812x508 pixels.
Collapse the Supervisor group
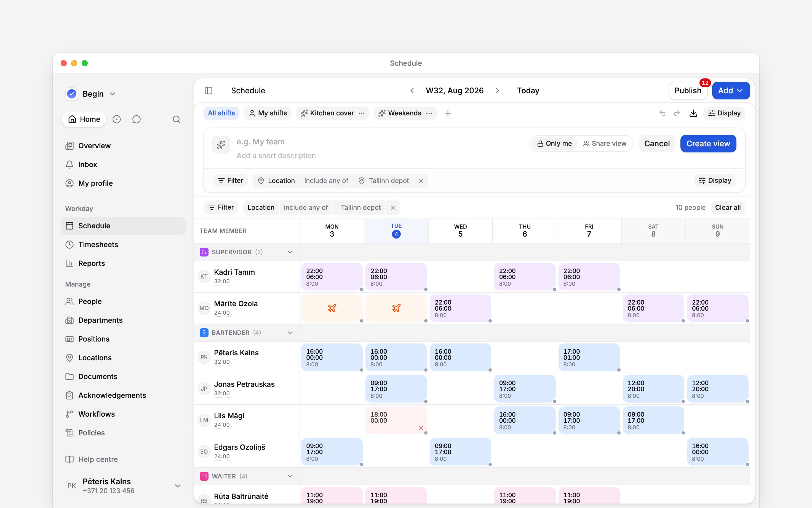tap(290, 252)
